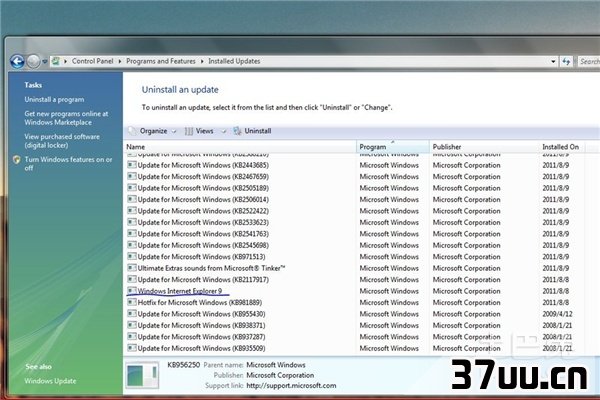Click the 2009/4/12 installed date cell
Image resolution: width=600 pixels, height=400 pixels.
click(x=557, y=314)
